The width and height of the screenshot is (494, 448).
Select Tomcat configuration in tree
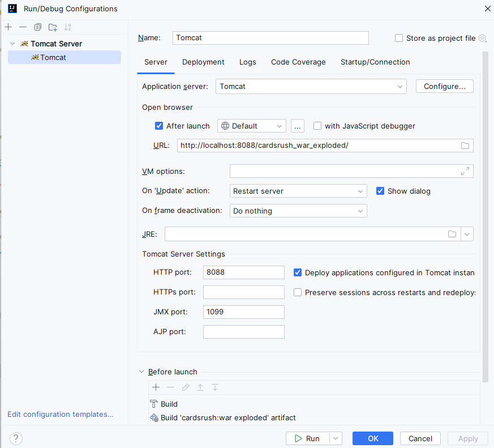tap(65, 57)
